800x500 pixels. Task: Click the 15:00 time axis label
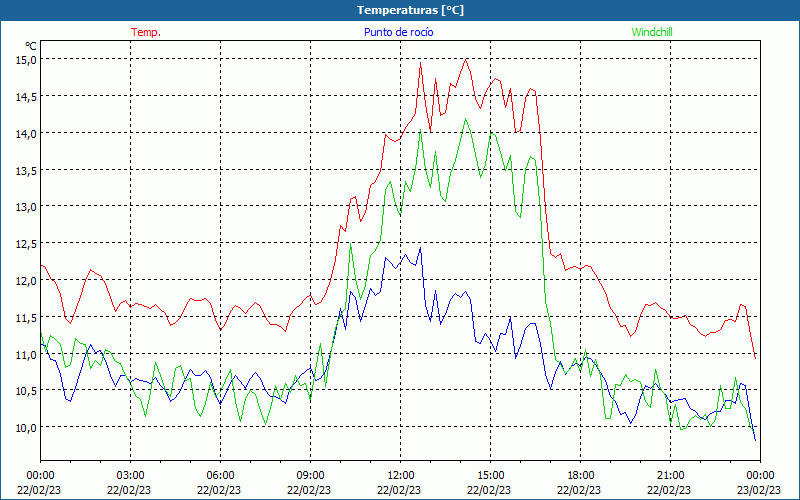click(x=490, y=476)
